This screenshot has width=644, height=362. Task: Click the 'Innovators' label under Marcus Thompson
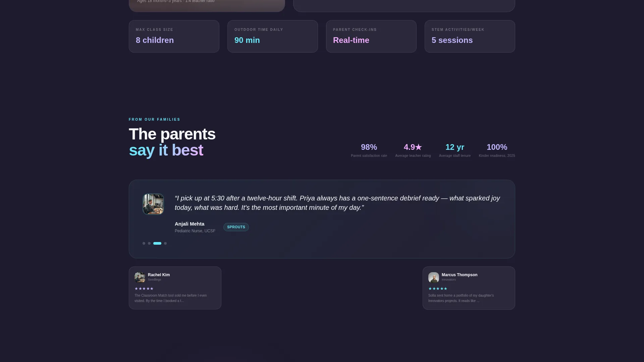448,280
